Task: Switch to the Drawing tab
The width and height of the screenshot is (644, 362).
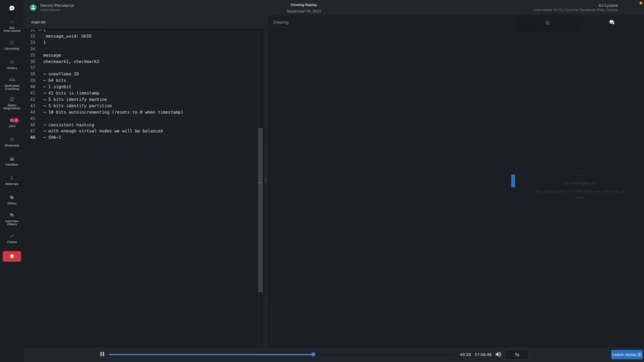Action: click(x=281, y=22)
